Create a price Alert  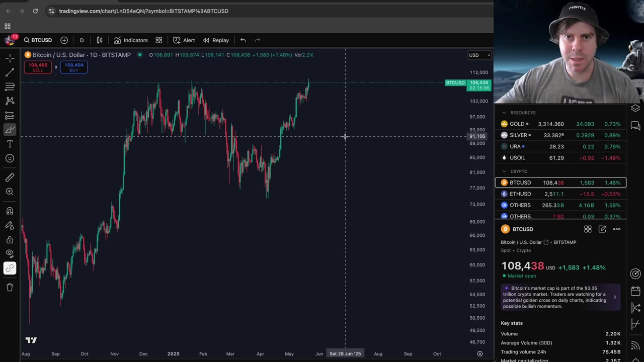click(184, 40)
